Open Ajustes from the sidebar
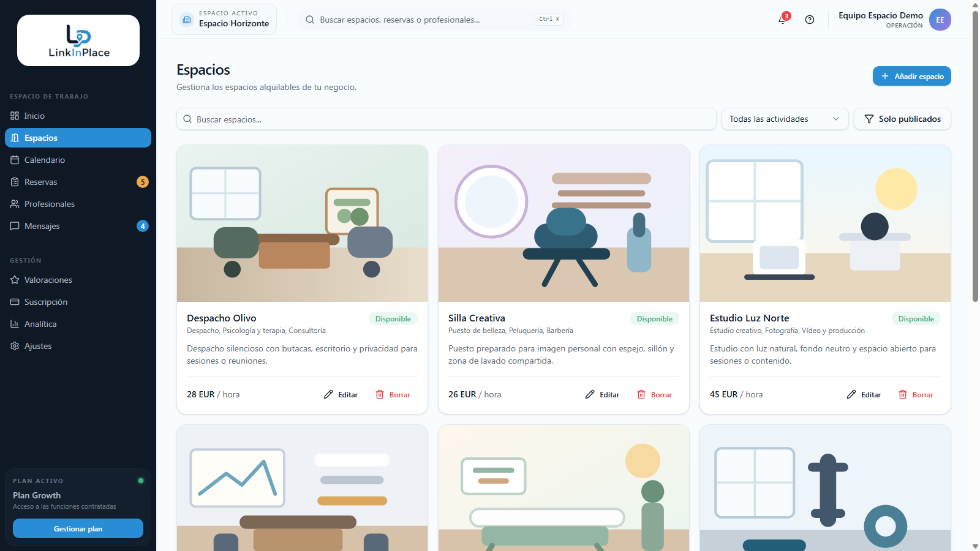980x551 pixels. (x=78, y=346)
